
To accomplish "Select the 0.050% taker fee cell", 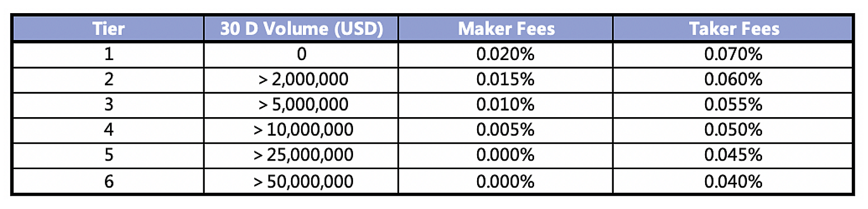I will click(733, 130).
